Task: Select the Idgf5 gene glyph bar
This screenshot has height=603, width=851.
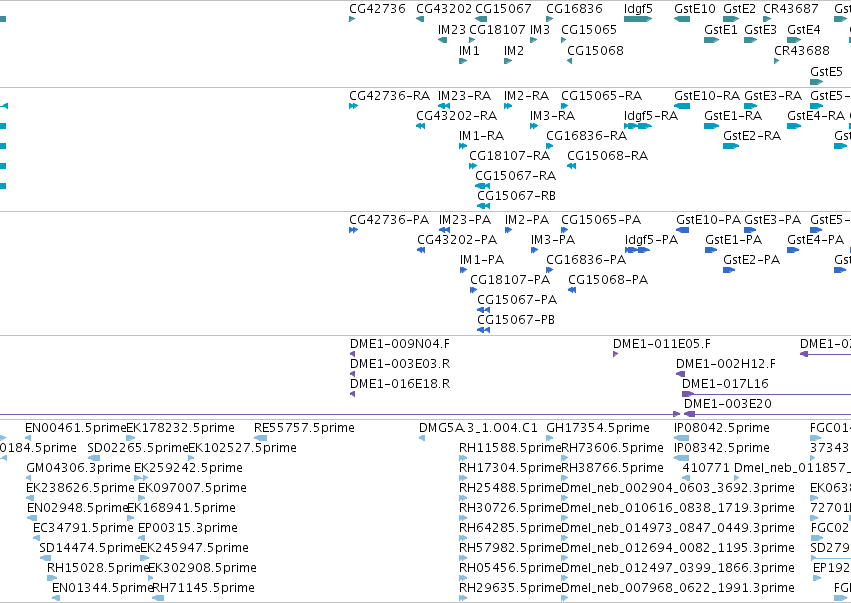Action: click(x=638, y=19)
